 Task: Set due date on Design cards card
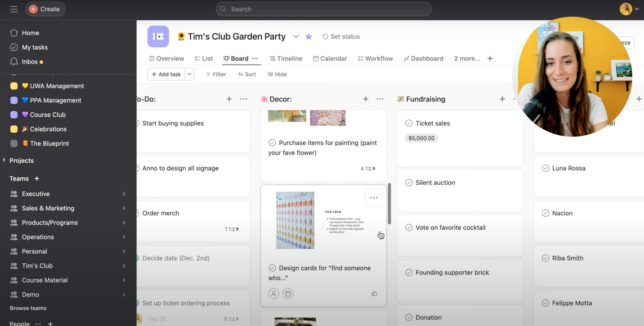(x=288, y=294)
